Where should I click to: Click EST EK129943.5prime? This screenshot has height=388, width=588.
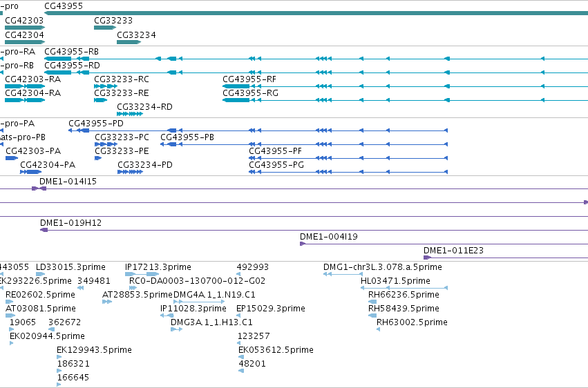59,358
